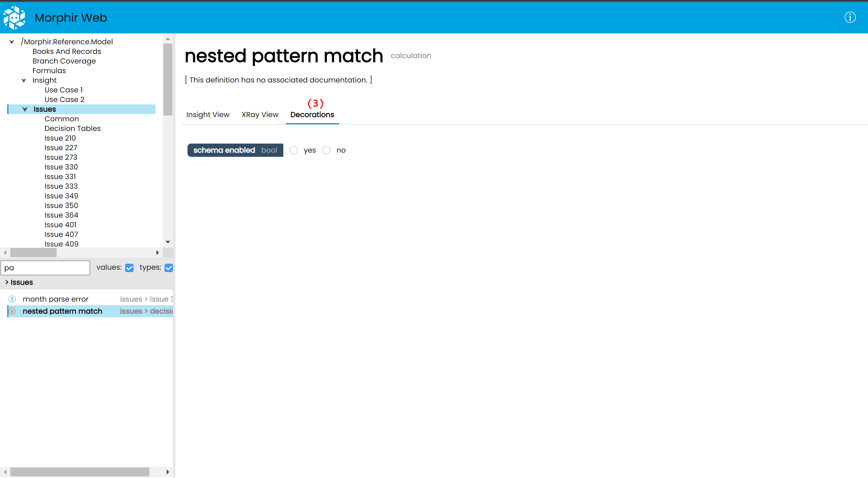Click the Issues breadcrumb link below search
Screen dimensions: 868x478
click(22, 282)
